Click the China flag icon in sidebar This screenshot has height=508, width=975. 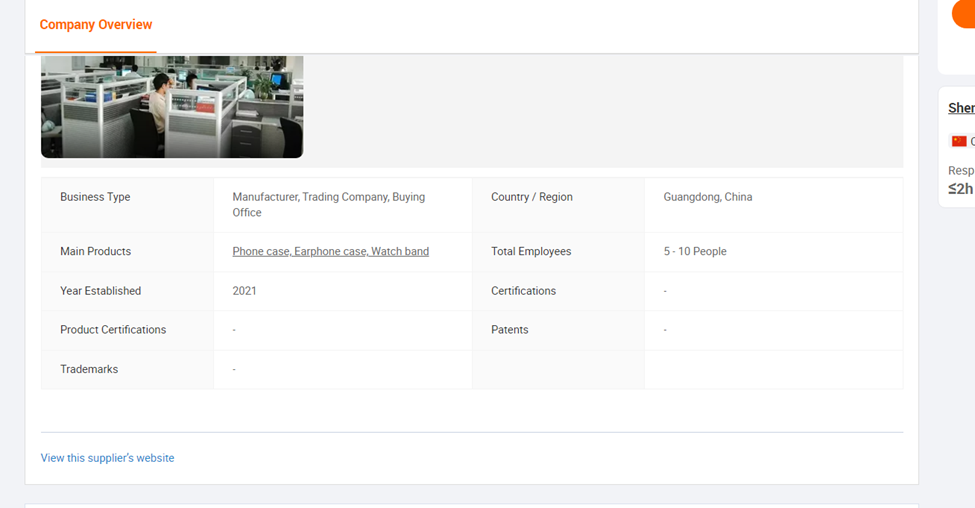point(959,141)
